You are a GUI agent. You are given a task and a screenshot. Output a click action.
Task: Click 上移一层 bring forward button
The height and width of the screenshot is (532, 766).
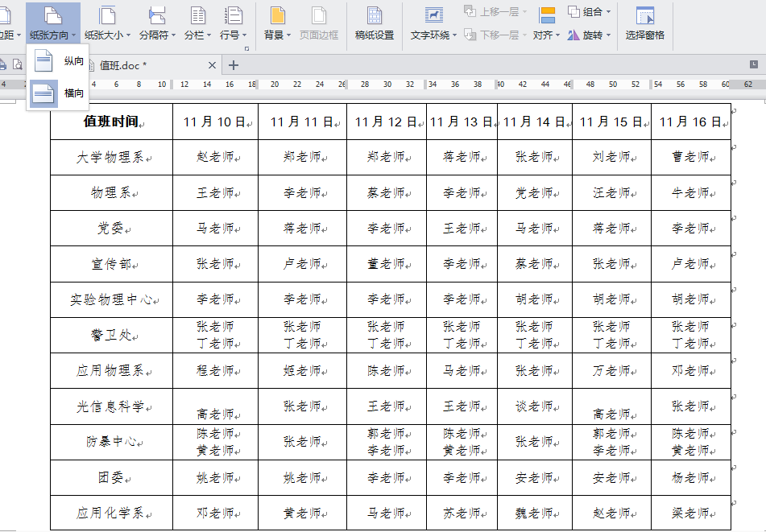coord(497,12)
